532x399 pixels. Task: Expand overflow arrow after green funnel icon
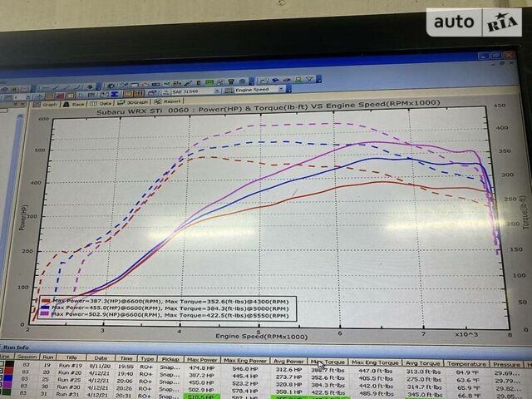click(318, 79)
